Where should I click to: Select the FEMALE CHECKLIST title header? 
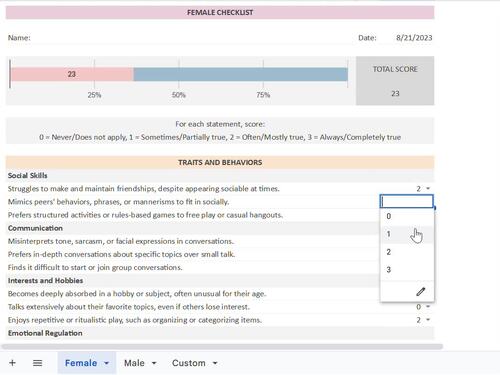pos(220,12)
